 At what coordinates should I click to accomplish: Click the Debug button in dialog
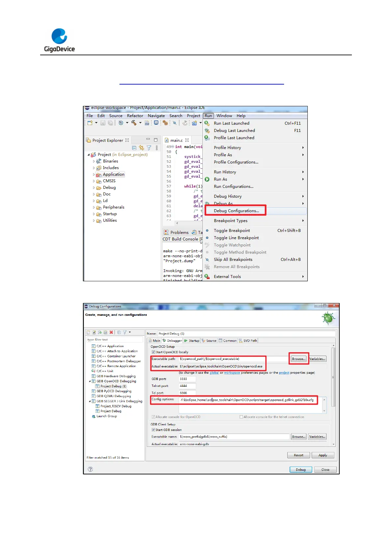(x=301, y=470)
